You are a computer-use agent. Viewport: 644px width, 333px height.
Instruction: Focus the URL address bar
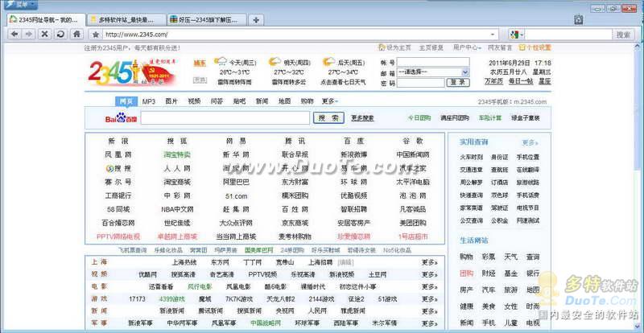[x=295, y=35]
